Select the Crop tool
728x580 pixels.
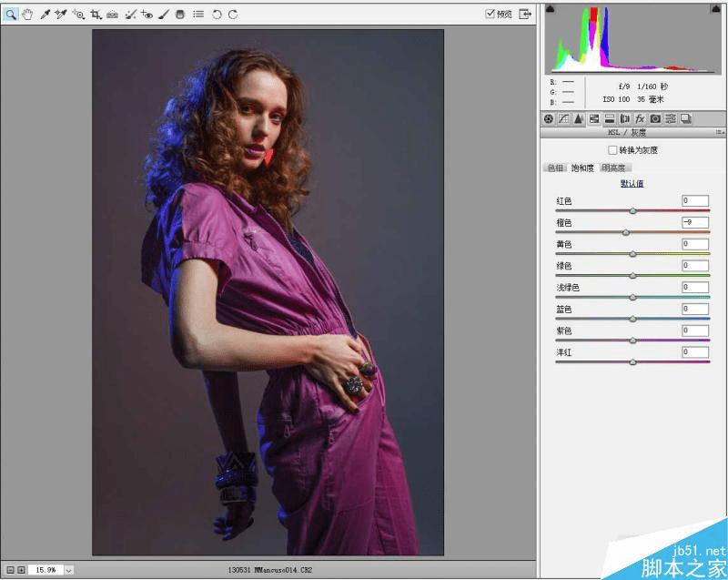pyautogui.click(x=96, y=15)
